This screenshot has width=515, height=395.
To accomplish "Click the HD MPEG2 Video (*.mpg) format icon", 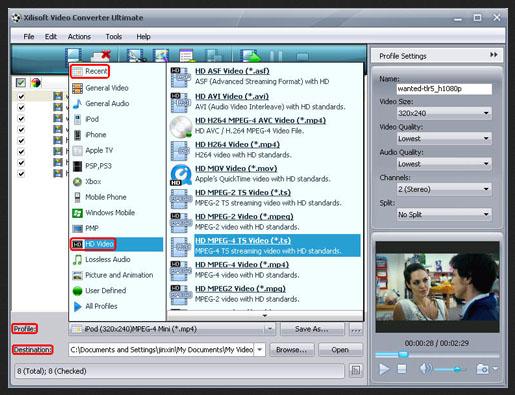I will (x=180, y=295).
